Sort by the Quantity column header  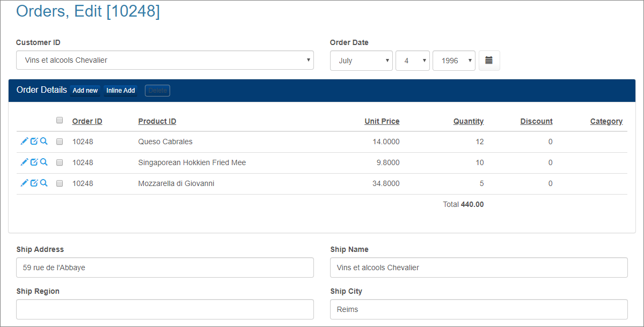coord(468,121)
